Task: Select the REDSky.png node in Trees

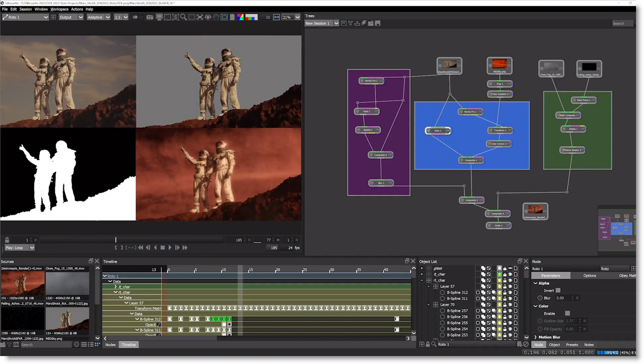Action: pyautogui.click(x=499, y=65)
